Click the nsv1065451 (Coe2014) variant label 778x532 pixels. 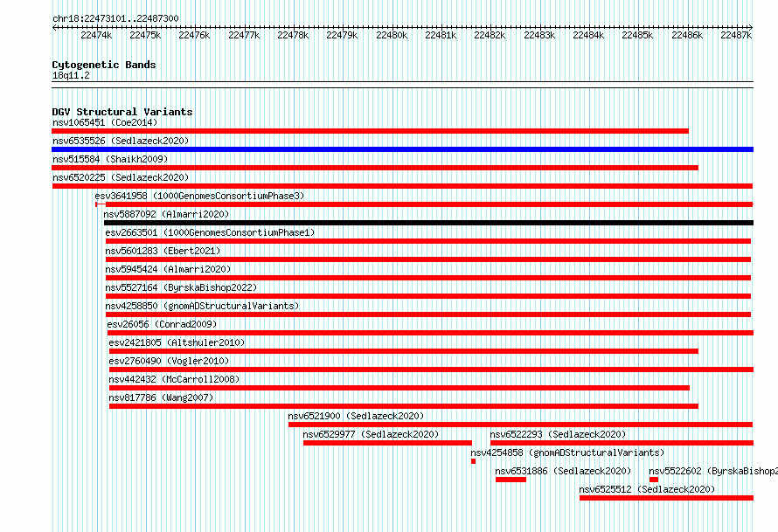105,122
